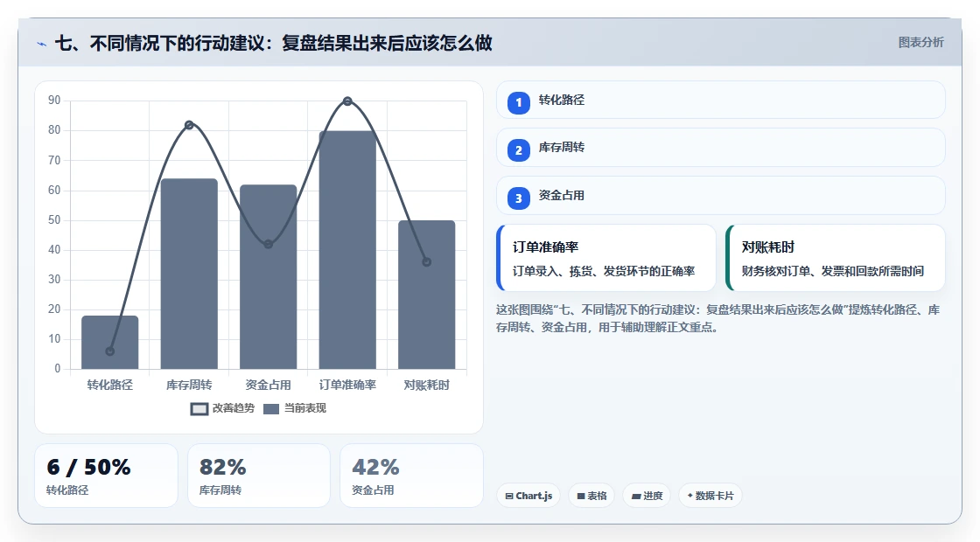This screenshot has width=980, height=542.
Task: Click the 进度 tag
Action: [x=647, y=496]
